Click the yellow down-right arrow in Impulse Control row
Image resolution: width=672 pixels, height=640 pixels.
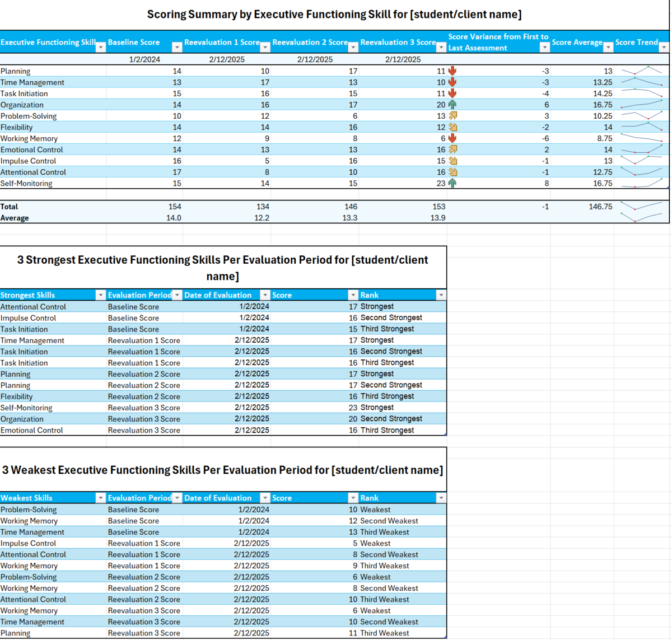click(452, 161)
